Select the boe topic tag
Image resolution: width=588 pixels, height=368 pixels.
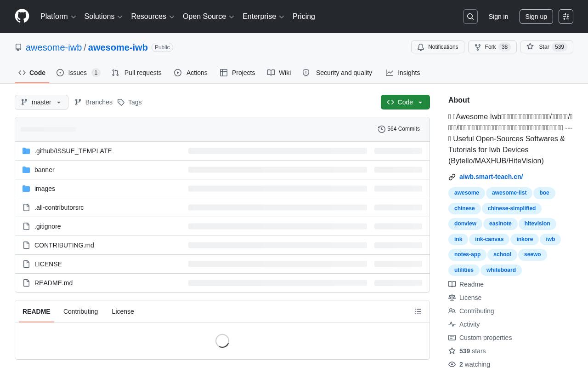[544, 193]
